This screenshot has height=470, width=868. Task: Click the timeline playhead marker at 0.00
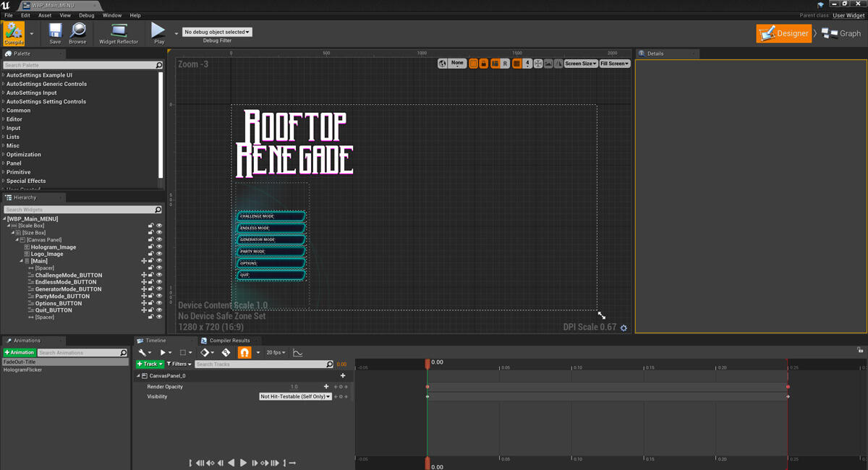(x=427, y=364)
